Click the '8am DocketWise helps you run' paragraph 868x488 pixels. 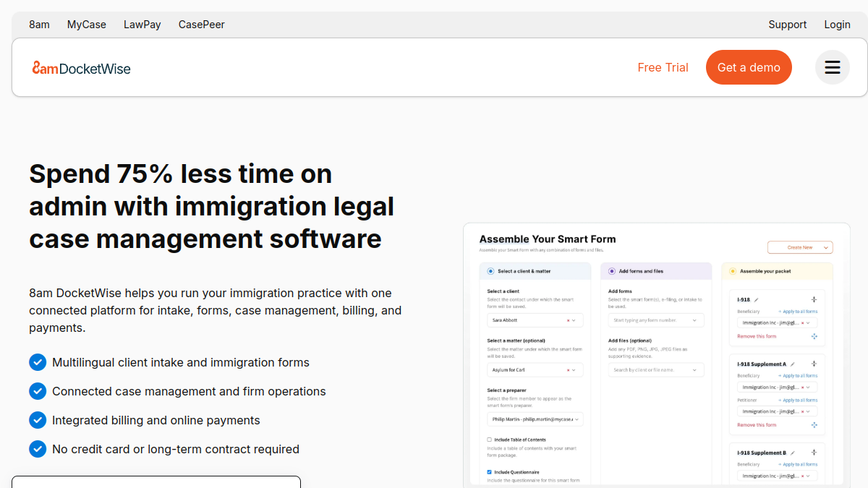coord(216,310)
